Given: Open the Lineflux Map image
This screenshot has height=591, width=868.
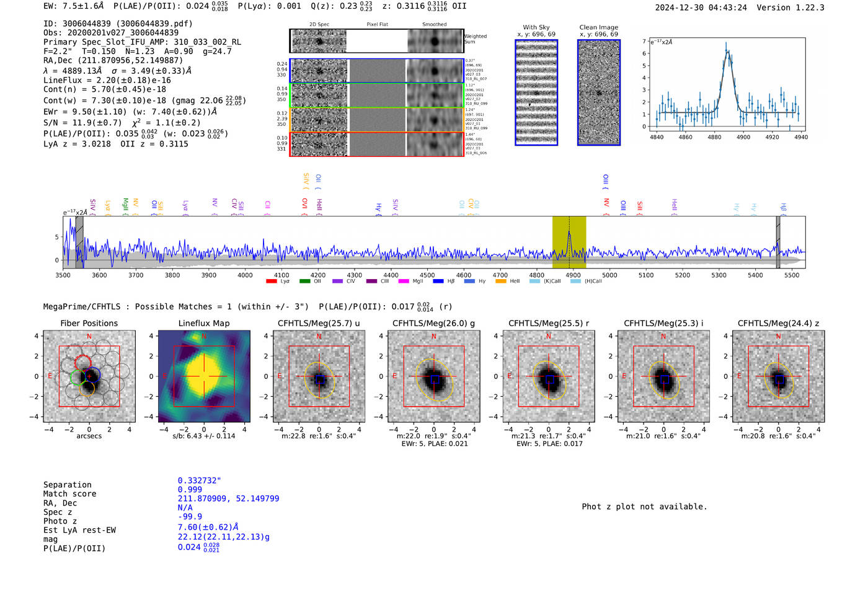Looking at the screenshot, I should point(204,376).
